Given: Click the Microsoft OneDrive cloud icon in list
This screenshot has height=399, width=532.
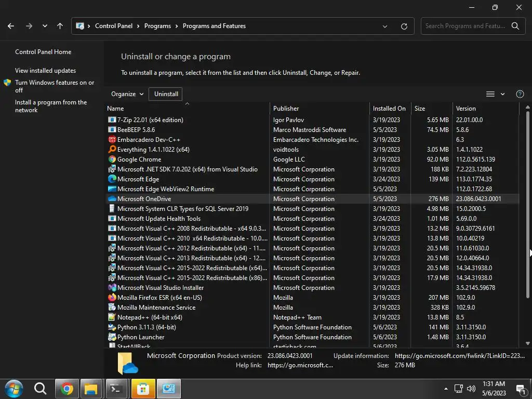Looking at the screenshot, I should click(112, 199).
